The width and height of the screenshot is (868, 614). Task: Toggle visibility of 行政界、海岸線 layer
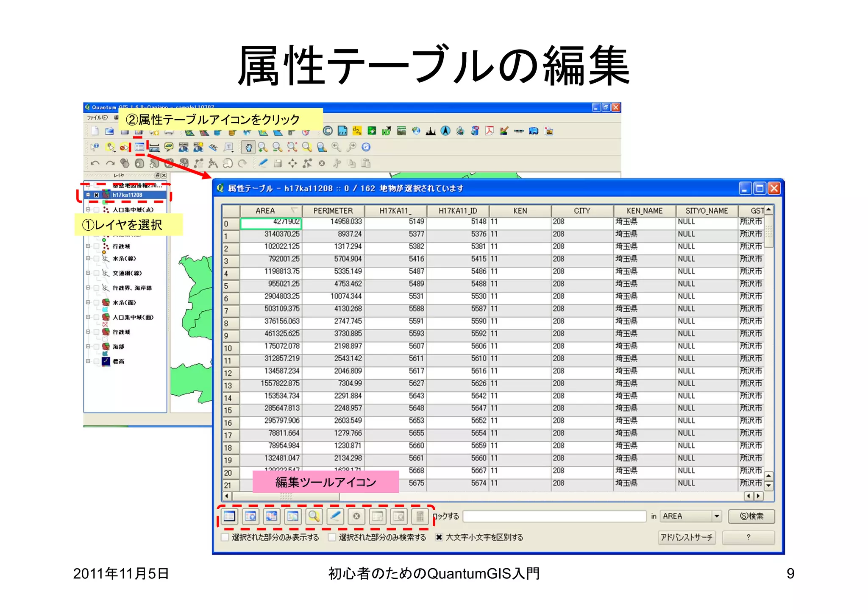[96, 288]
